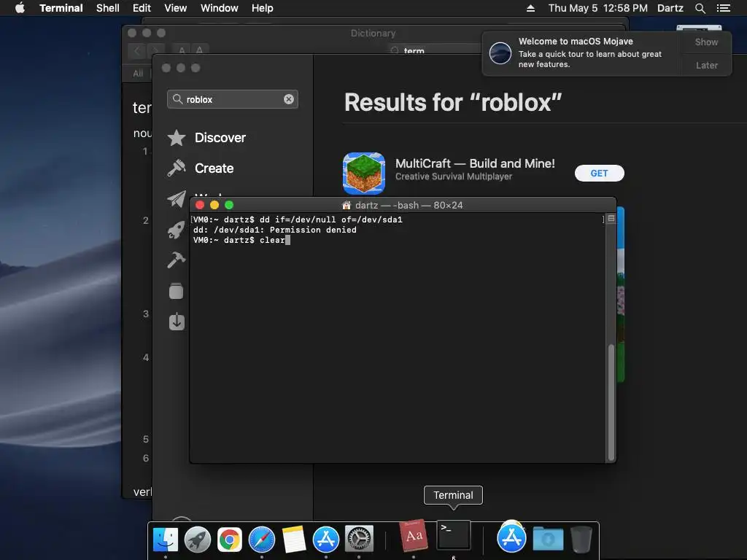The image size is (747, 560).
Task: Open the Work paper-plane category in App Store
Action: (177, 199)
